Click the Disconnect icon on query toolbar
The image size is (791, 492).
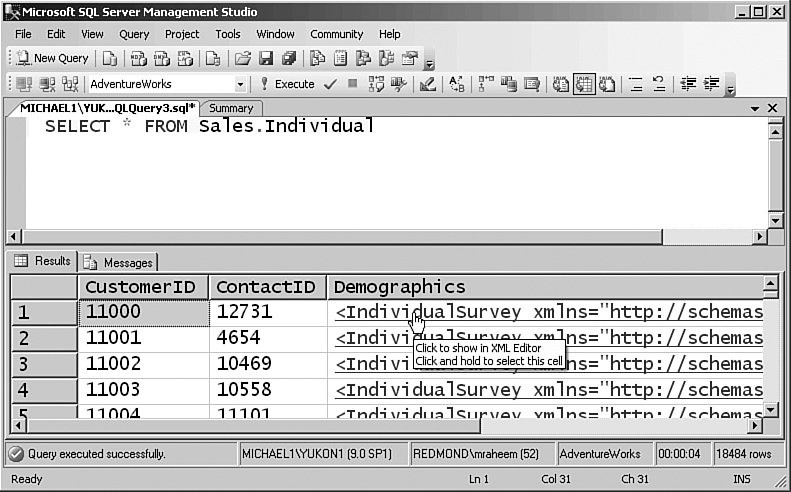pyautogui.click(x=47, y=84)
